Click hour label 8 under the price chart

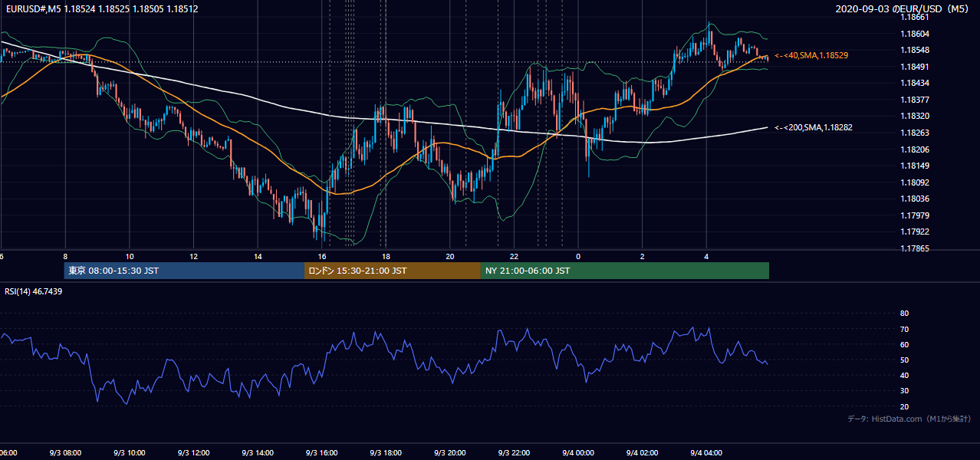[65, 256]
